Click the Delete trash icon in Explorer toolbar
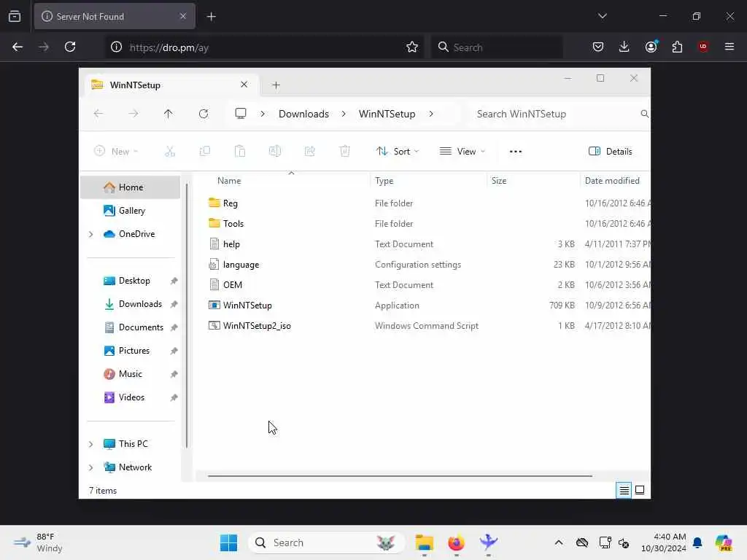 point(344,152)
